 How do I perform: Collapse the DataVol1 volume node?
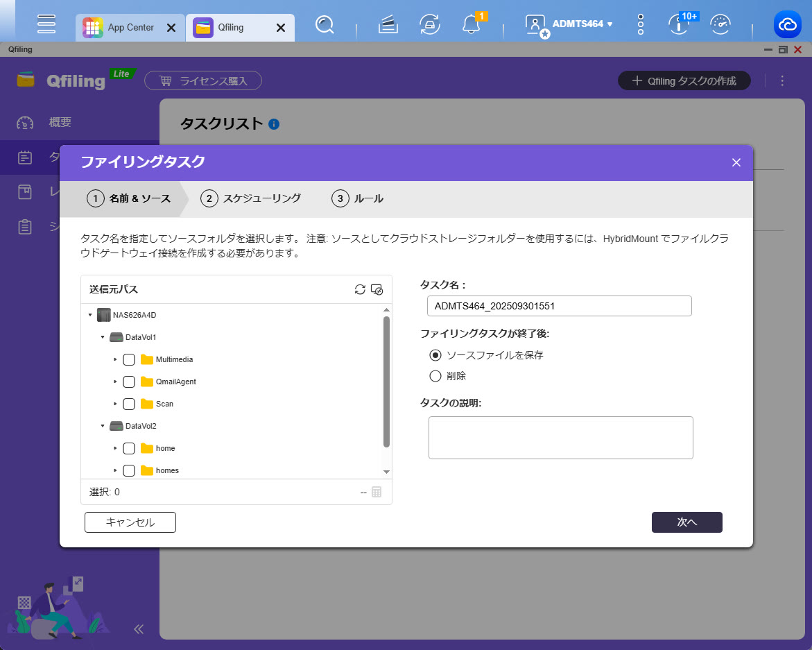tap(103, 337)
